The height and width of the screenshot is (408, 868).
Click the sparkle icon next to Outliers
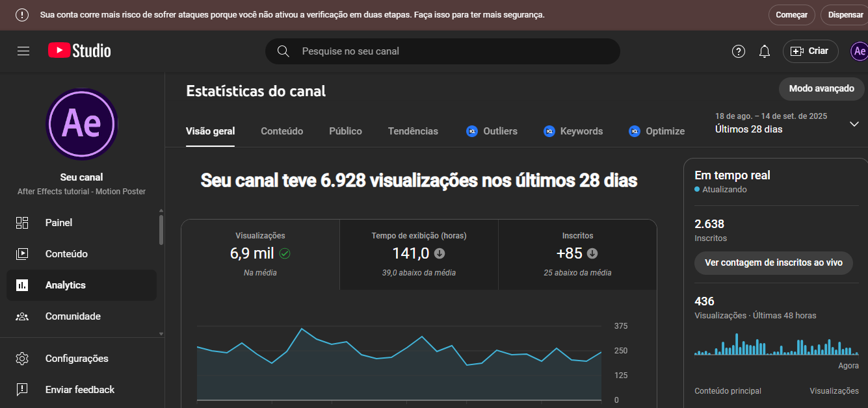tap(471, 131)
